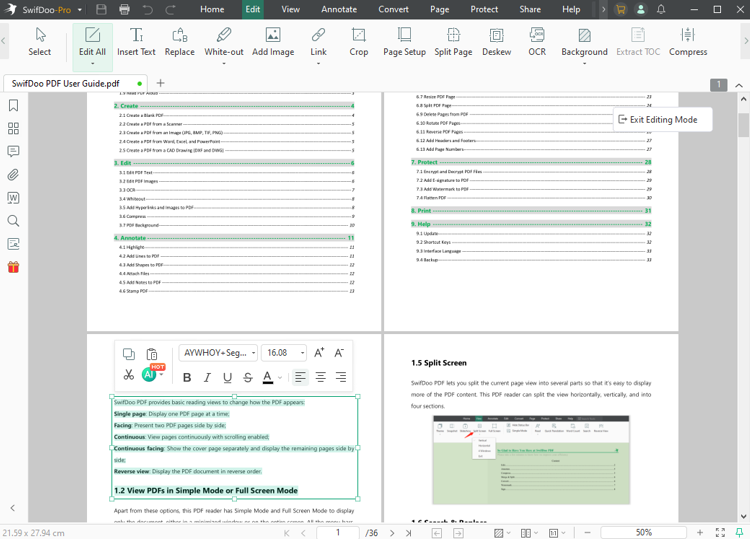Click the notification bell
This screenshot has height=541, width=750.
(x=661, y=9)
